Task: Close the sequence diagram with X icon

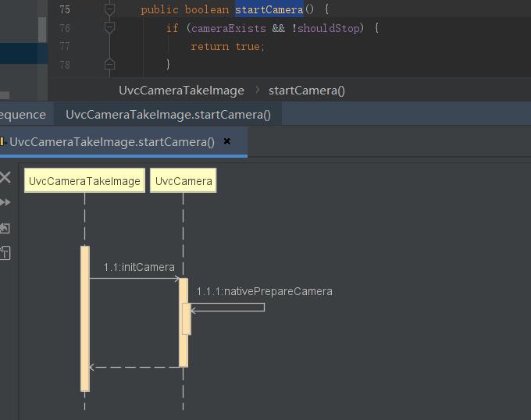Action: click(5, 177)
